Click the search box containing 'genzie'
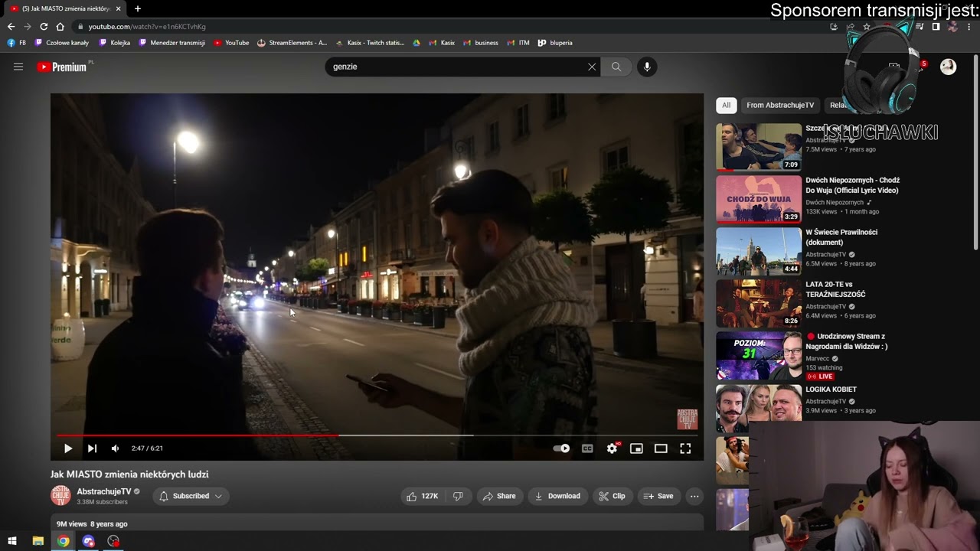The height and width of the screenshot is (551, 980). click(456, 67)
